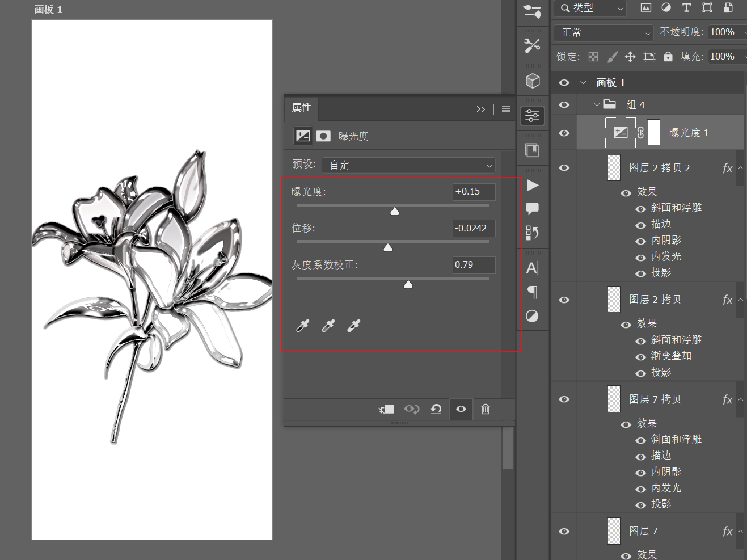Image resolution: width=747 pixels, height=560 pixels.
Task: Hide the 图层 7 layer
Action: point(564,532)
